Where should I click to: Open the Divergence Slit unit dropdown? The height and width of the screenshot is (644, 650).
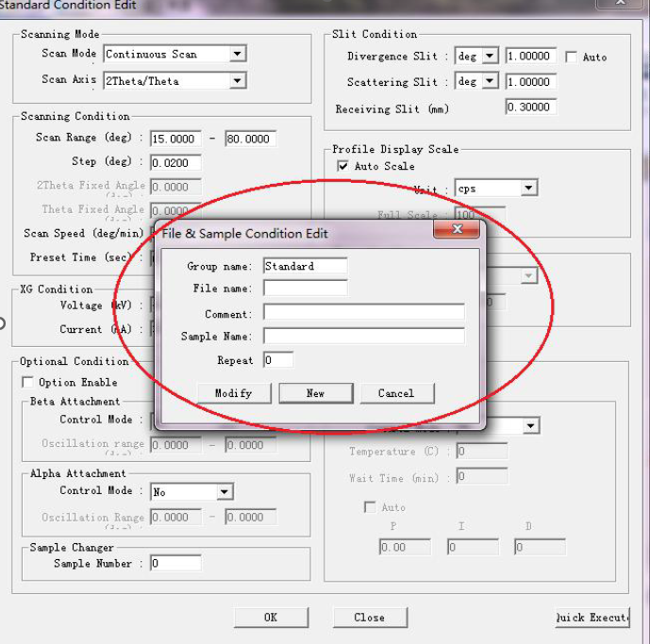(x=490, y=57)
